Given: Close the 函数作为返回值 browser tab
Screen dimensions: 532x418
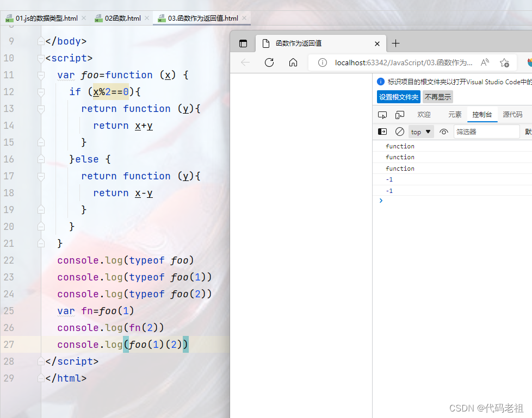Looking at the screenshot, I should coord(377,43).
